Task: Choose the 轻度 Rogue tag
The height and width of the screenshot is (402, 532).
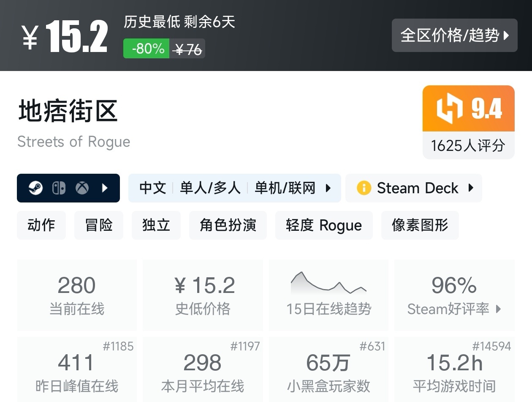Action: [324, 225]
